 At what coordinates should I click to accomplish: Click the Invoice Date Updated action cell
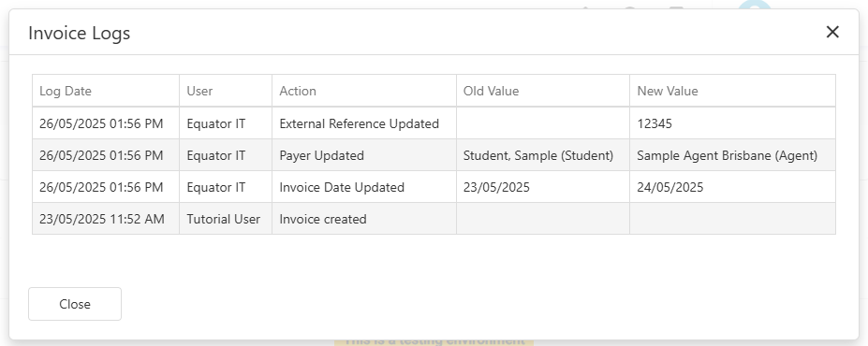[x=364, y=187]
